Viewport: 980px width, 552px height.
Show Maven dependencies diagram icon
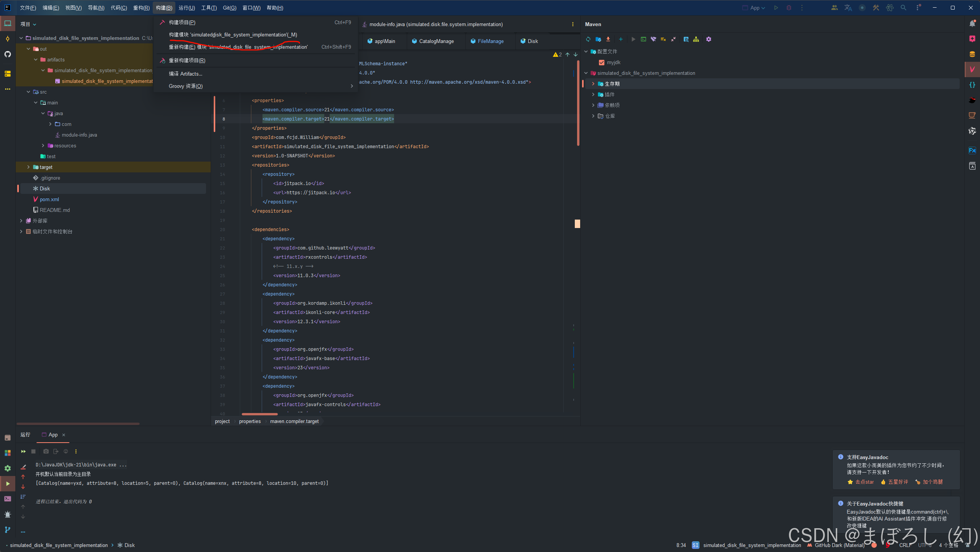pos(696,39)
